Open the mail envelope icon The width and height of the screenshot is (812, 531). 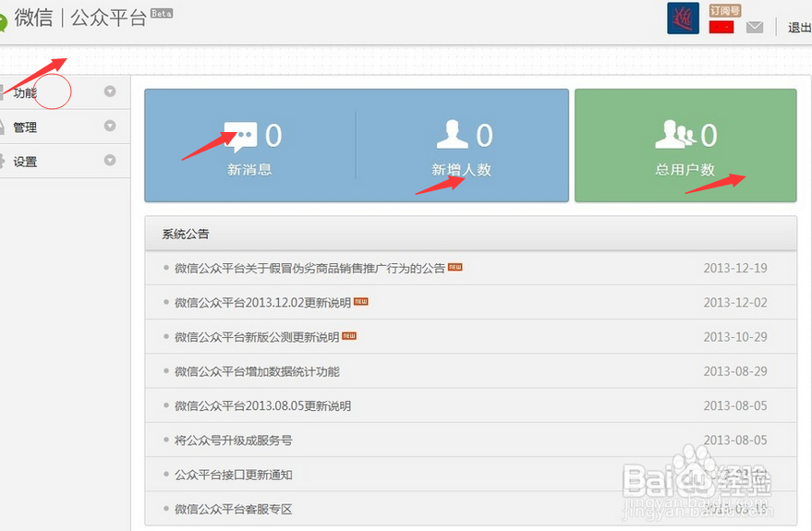[755, 27]
